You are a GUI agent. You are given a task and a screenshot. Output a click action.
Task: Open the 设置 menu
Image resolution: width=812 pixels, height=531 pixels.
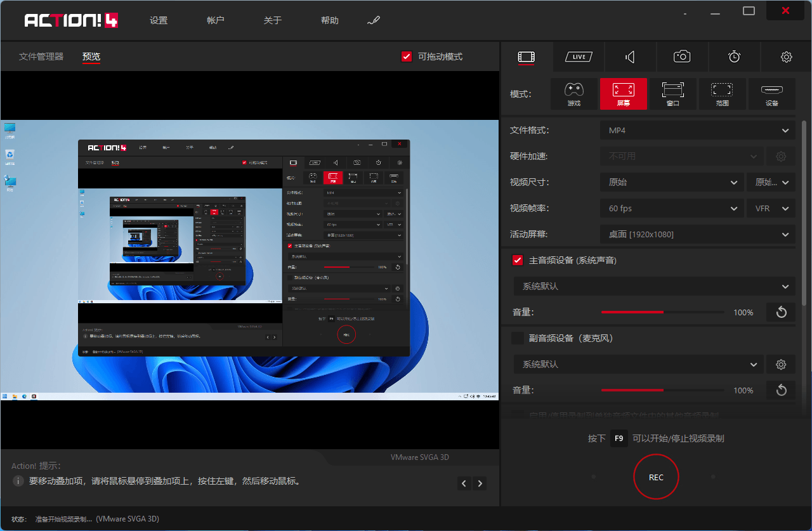(159, 20)
